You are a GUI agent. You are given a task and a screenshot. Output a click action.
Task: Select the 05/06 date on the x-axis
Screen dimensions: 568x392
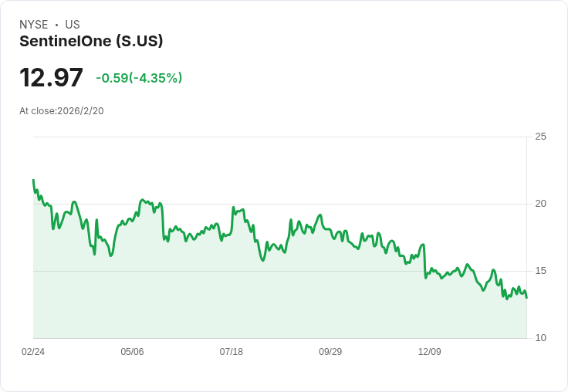[x=132, y=352]
